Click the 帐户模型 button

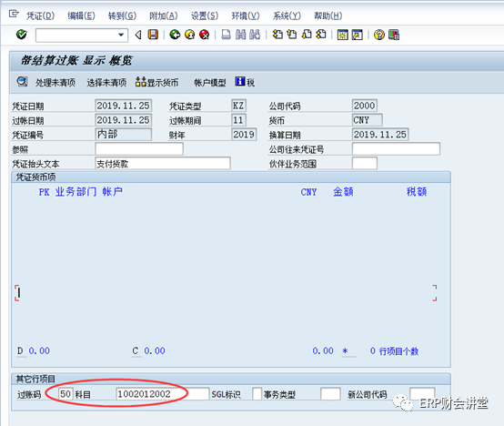pyautogui.click(x=210, y=83)
